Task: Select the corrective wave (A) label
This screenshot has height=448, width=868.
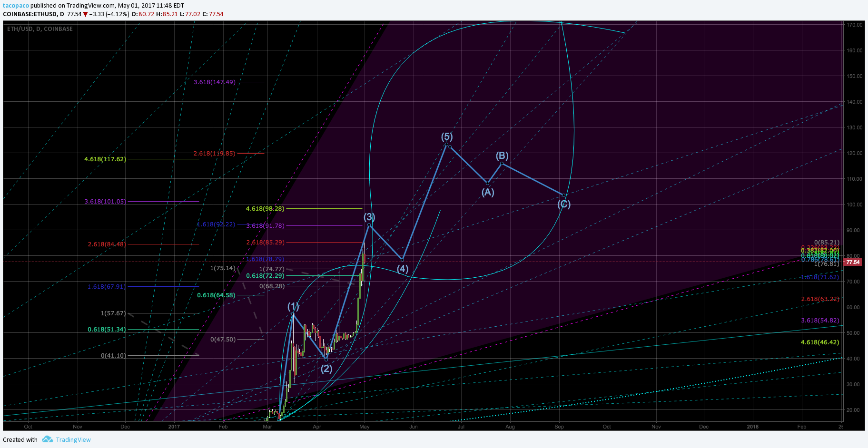Action: [x=488, y=192]
